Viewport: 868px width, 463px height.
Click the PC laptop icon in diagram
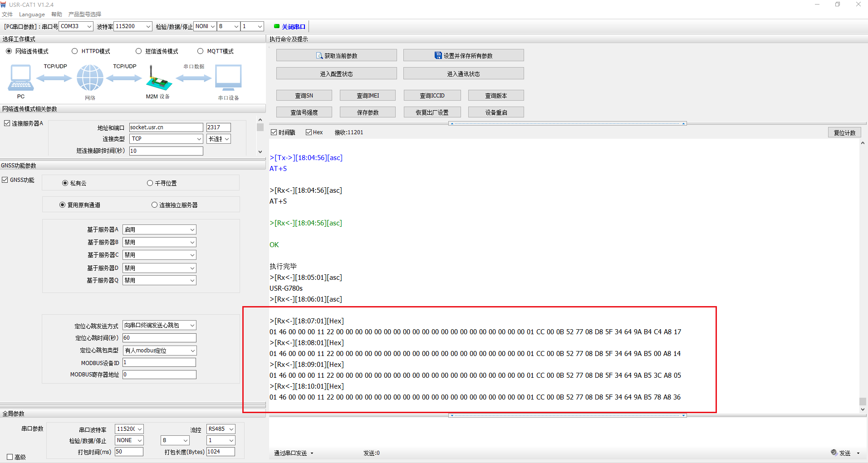pos(21,78)
